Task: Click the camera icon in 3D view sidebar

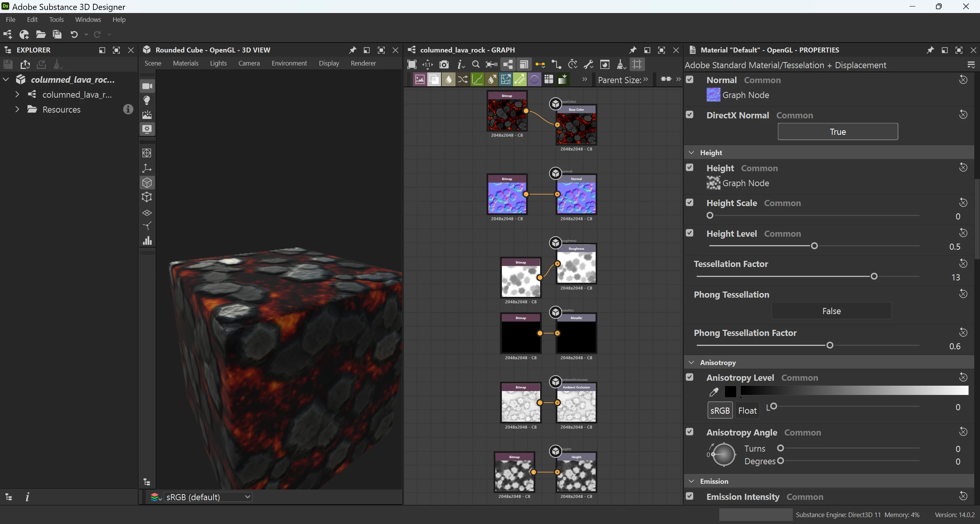Action: (147, 86)
